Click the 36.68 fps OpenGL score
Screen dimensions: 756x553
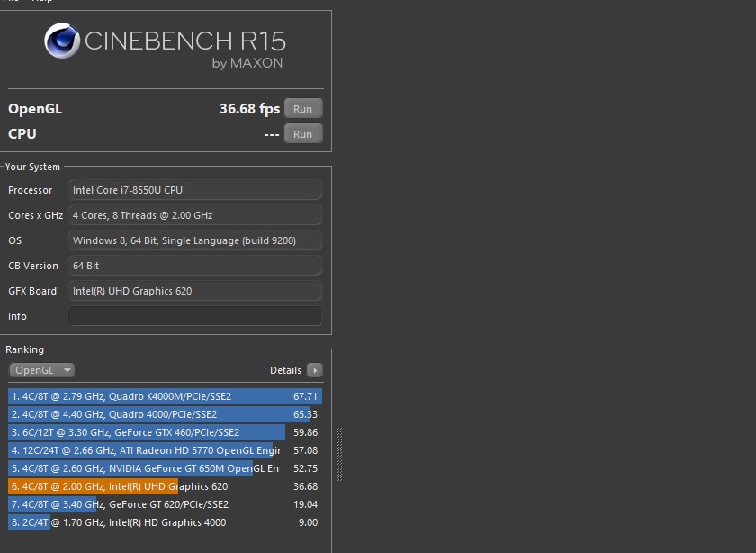250,109
